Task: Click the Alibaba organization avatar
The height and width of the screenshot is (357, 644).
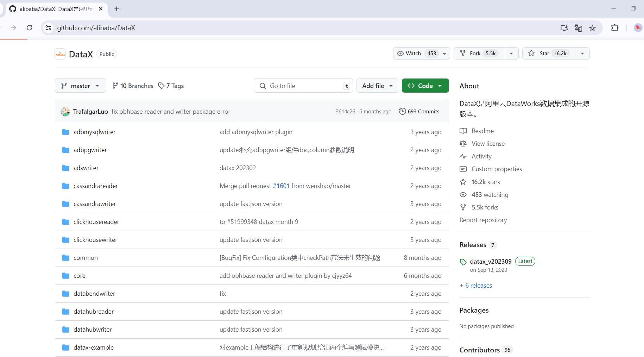Action: tap(60, 54)
